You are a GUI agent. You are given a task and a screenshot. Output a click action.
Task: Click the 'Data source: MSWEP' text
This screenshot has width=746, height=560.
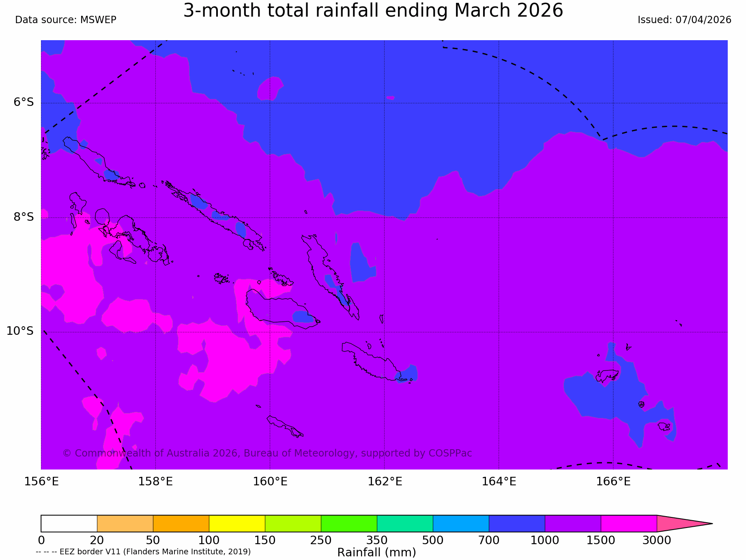66,20
